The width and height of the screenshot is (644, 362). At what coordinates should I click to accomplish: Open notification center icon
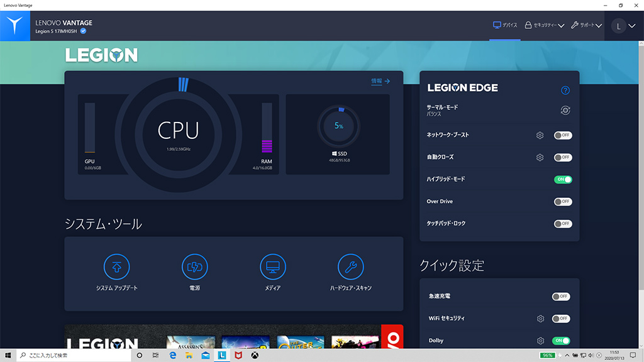633,356
